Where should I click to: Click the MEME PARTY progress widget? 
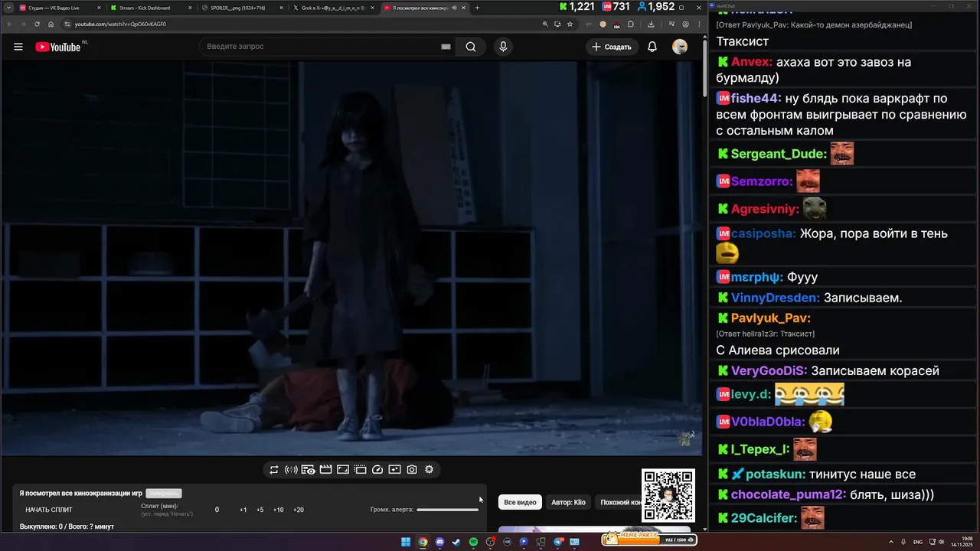(x=649, y=539)
